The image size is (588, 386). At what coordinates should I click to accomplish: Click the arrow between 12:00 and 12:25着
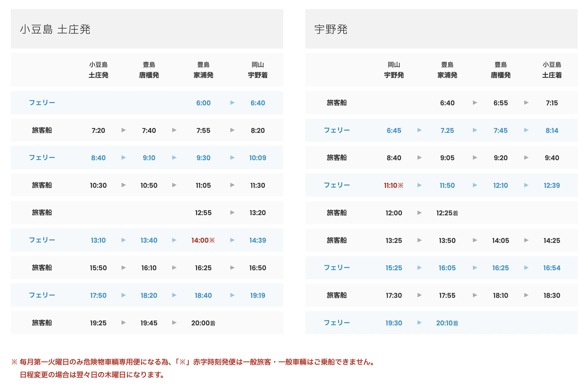(x=419, y=213)
